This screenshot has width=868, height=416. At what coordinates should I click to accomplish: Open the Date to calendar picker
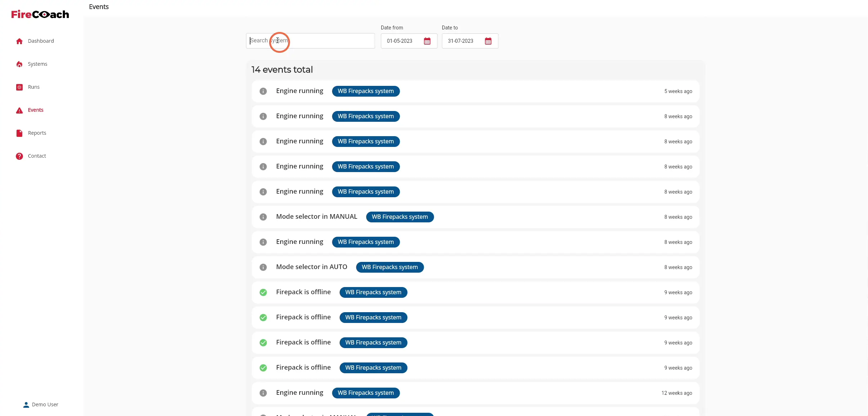click(488, 41)
